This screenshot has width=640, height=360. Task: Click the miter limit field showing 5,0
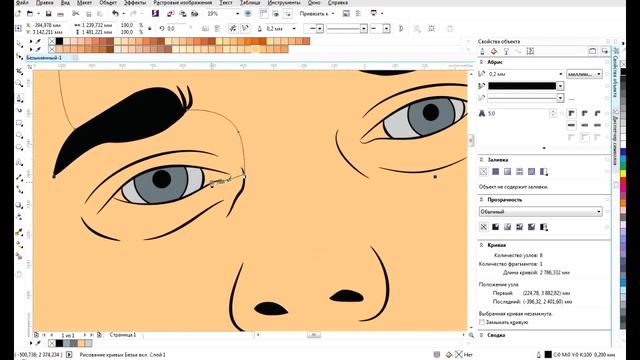tap(518, 113)
